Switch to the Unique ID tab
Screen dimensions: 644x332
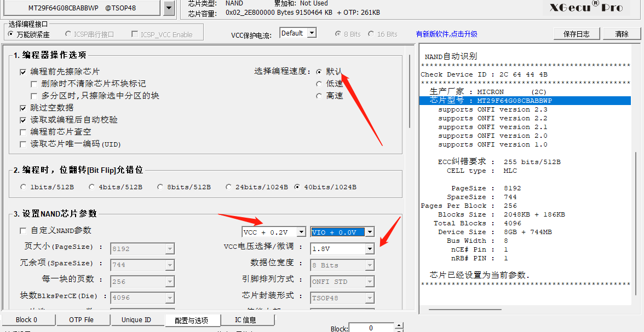click(136, 320)
